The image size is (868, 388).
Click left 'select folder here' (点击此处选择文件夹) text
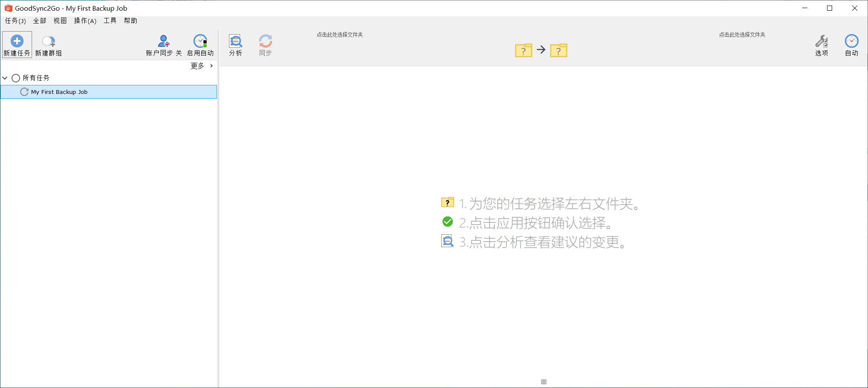click(x=340, y=35)
